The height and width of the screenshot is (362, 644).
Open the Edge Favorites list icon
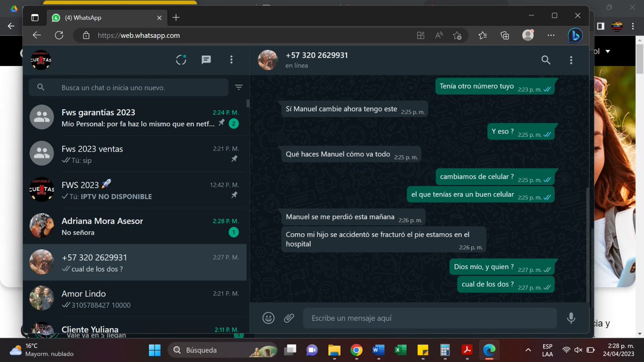[482, 35]
